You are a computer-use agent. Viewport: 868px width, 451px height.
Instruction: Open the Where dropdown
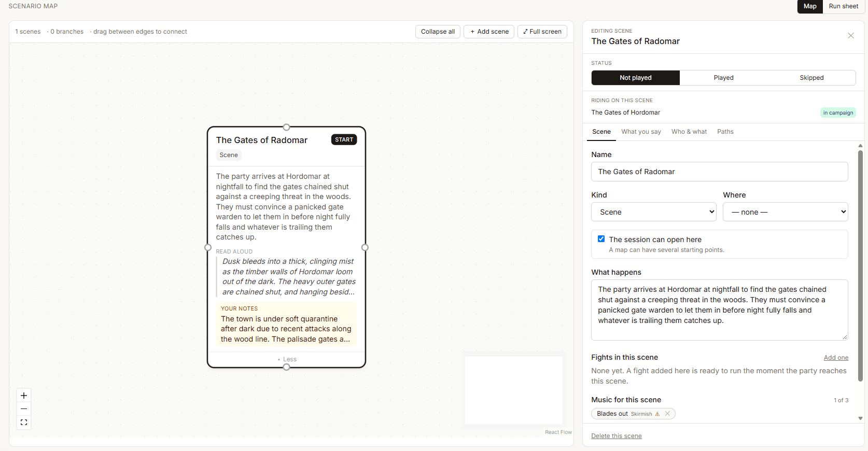coord(786,212)
